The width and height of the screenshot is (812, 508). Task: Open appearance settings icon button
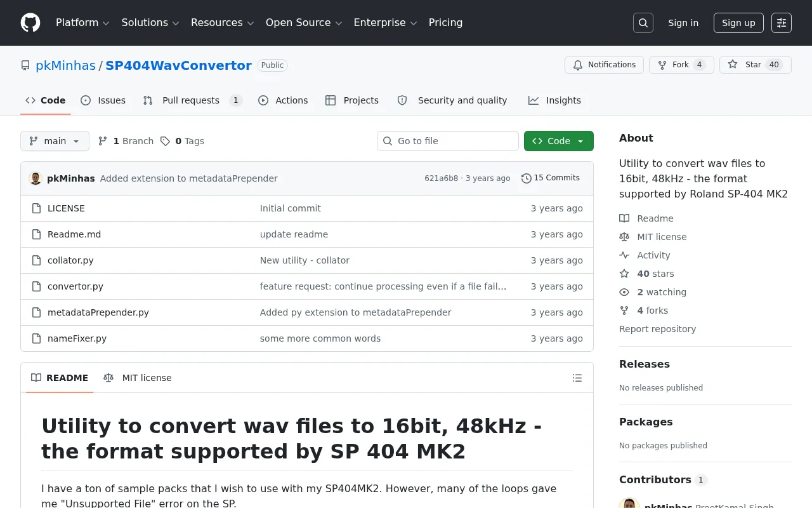click(x=782, y=23)
